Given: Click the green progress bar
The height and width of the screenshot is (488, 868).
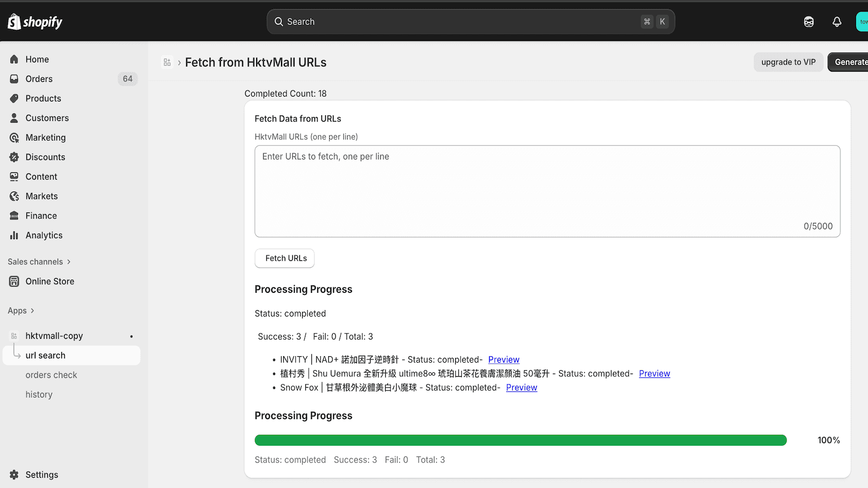Looking at the screenshot, I should [x=521, y=440].
